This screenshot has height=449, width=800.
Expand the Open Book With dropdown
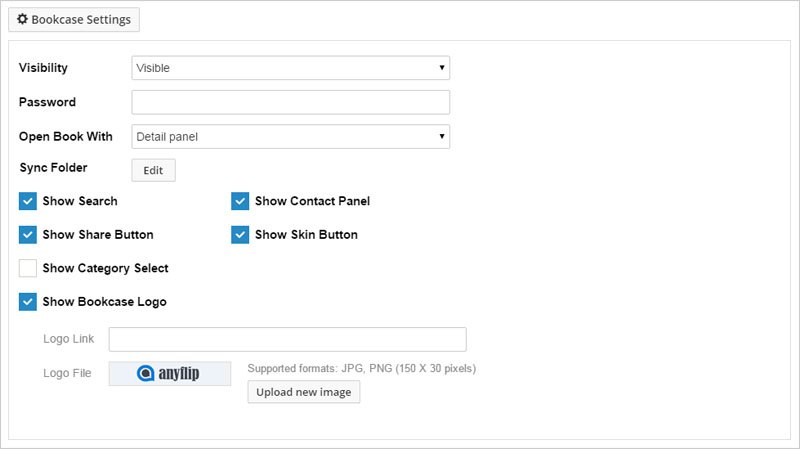click(290, 136)
